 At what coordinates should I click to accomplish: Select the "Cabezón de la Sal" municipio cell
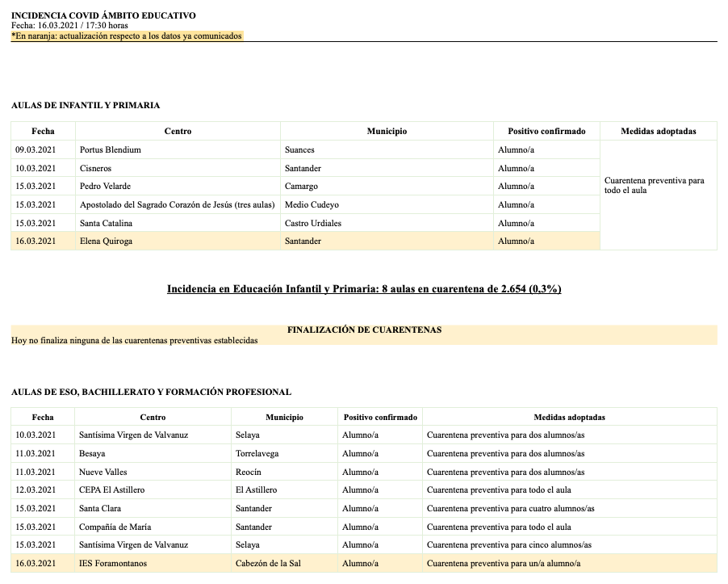(267, 563)
